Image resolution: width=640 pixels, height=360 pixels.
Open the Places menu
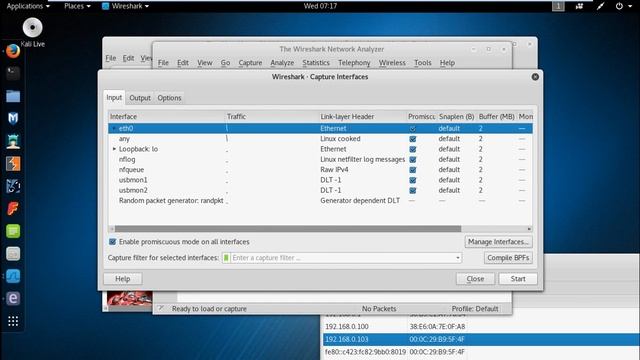coord(77,6)
